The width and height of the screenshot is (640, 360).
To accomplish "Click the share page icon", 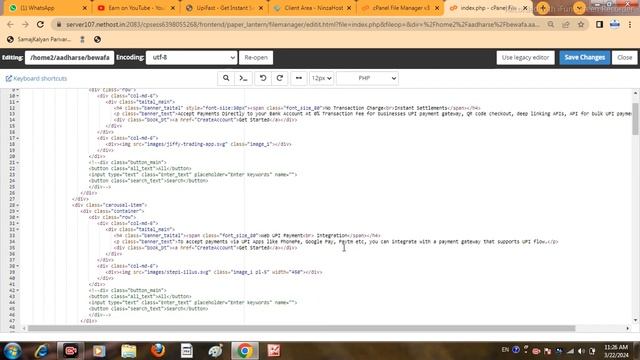I will (x=566, y=24).
